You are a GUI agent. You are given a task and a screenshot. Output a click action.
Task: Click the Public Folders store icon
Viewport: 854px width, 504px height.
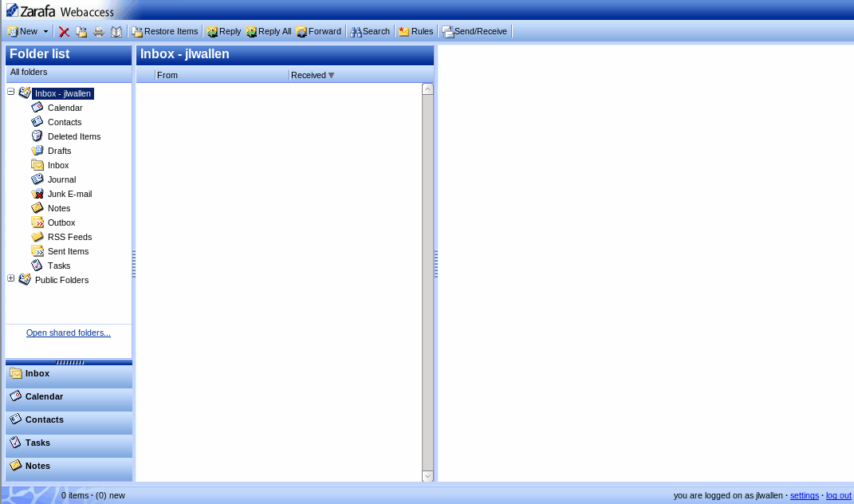[25, 280]
